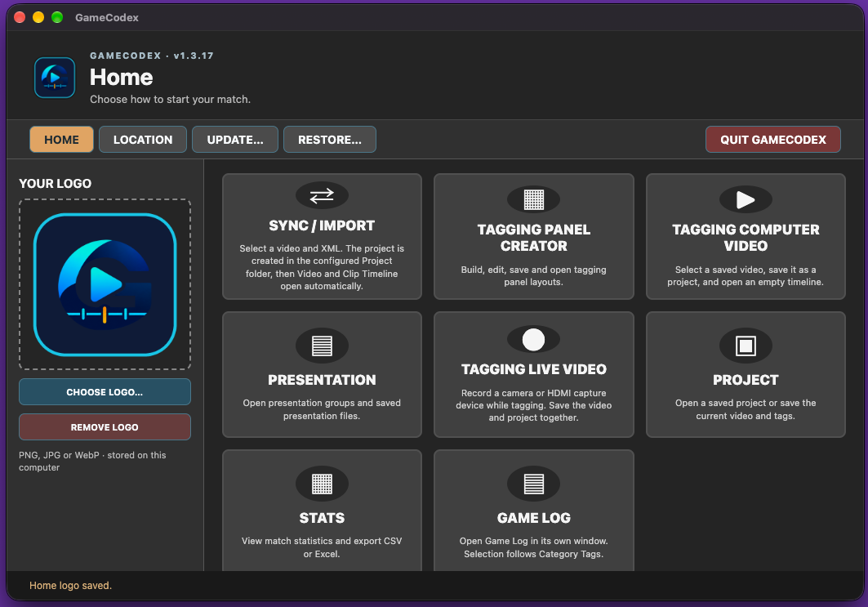The height and width of the screenshot is (607, 868).
Task: Click 'Choose how to start your match.' text
Action: [170, 99]
